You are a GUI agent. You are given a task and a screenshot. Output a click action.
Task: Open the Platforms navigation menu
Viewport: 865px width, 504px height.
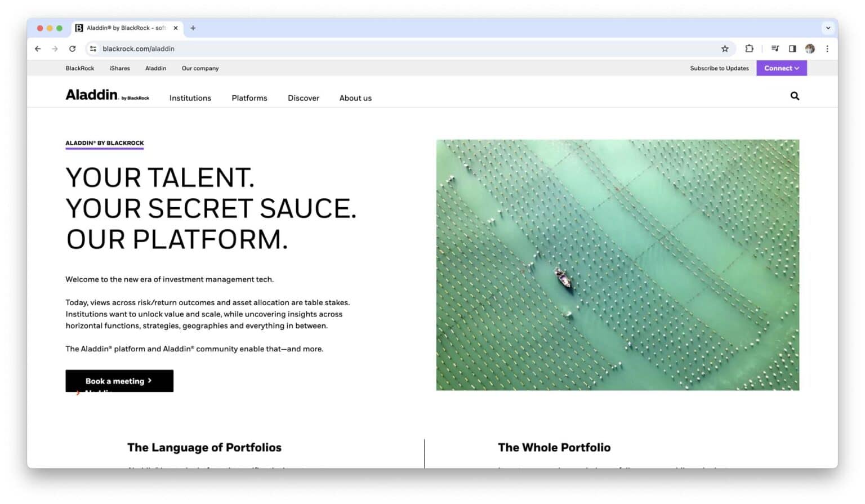249,97
